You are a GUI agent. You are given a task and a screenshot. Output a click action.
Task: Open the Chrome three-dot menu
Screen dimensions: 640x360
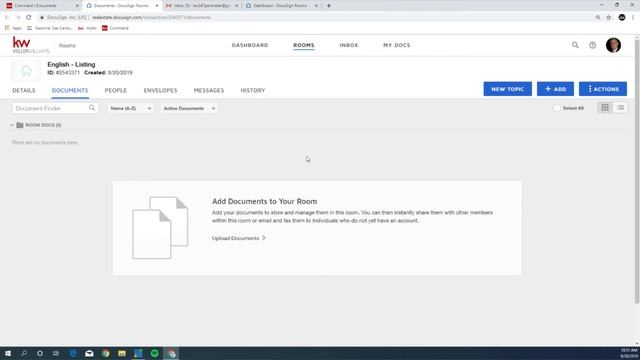(x=633, y=18)
